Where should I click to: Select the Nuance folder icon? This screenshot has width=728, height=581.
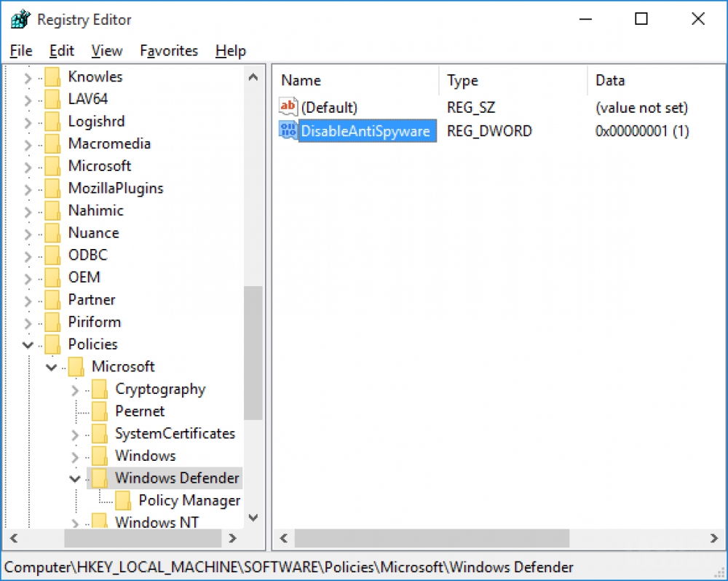52,233
